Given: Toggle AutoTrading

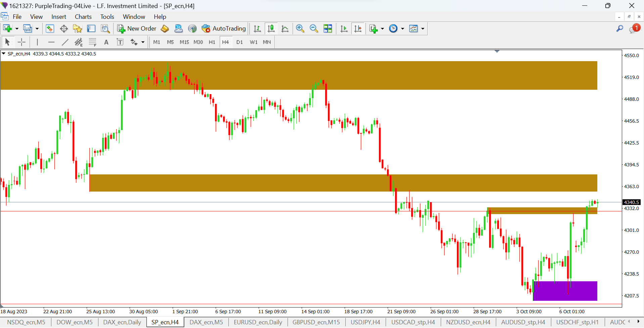Looking at the screenshot, I should pyautogui.click(x=224, y=29).
